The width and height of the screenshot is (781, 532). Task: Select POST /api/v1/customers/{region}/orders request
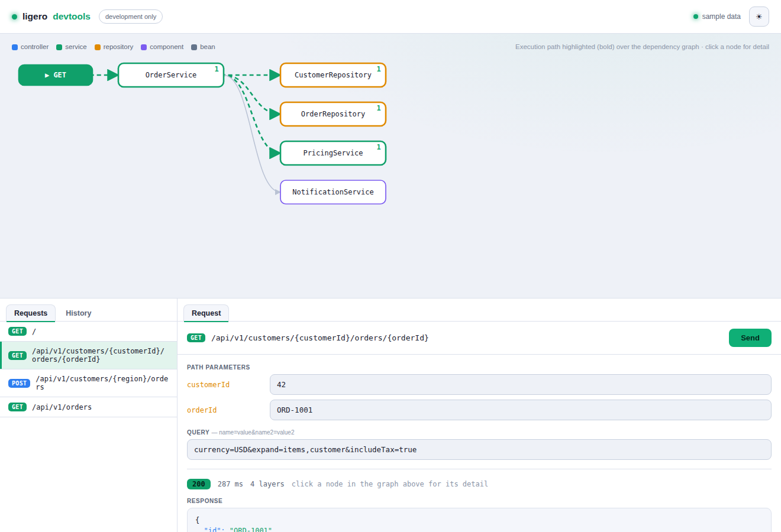(89, 383)
